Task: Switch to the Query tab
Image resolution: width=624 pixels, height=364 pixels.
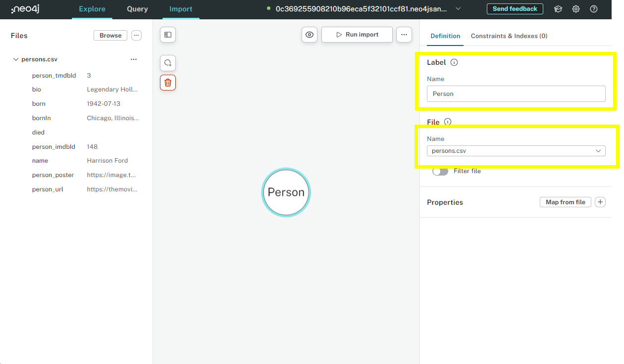Action: click(137, 9)
